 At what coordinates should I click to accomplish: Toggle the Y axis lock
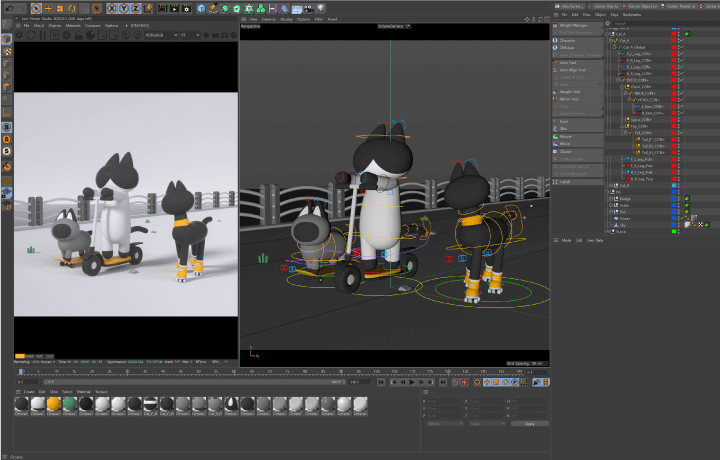124,8
